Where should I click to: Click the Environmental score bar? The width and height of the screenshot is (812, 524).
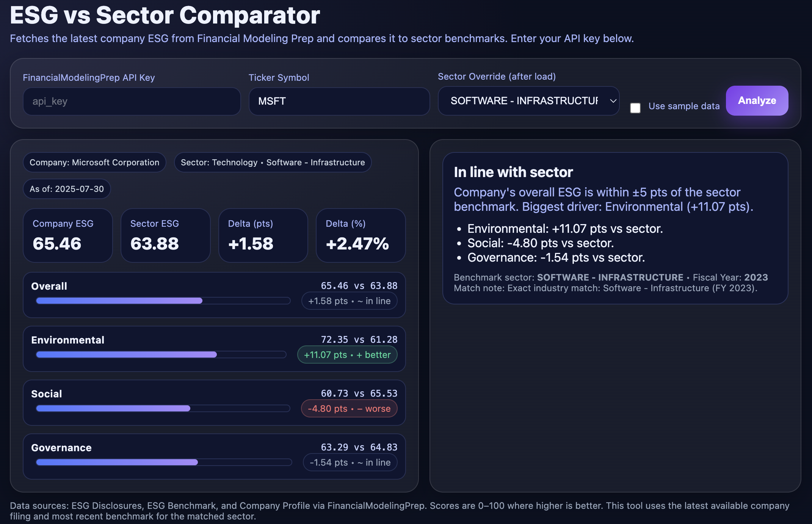[x=161, y=354]
